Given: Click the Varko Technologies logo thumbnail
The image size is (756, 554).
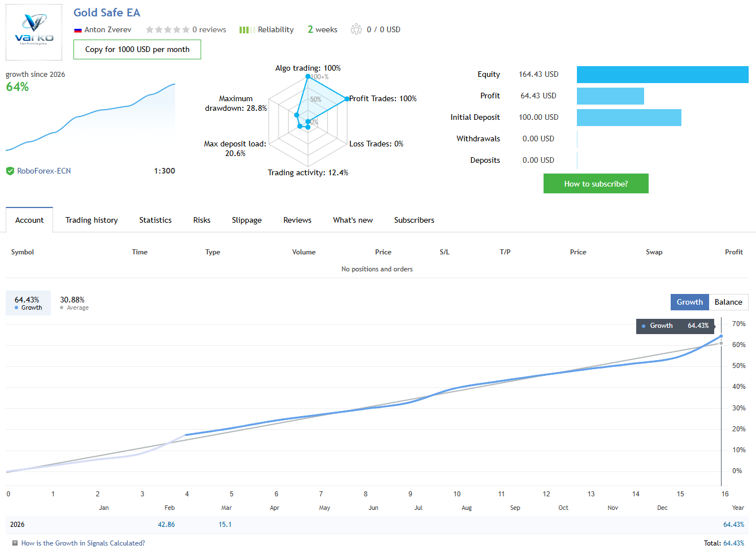Looking at the screenshot, I should click(34, 32).
